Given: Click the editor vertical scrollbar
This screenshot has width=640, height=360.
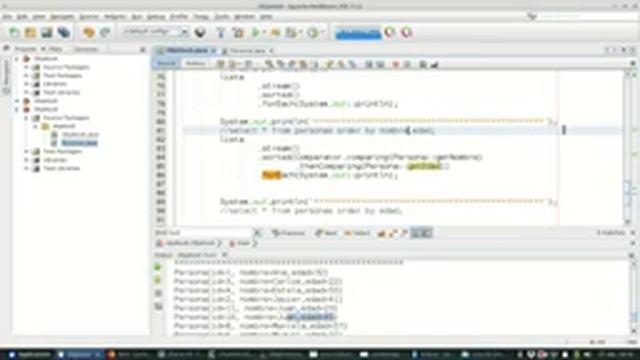Looking at the screenshot, I should coord(628,148).
